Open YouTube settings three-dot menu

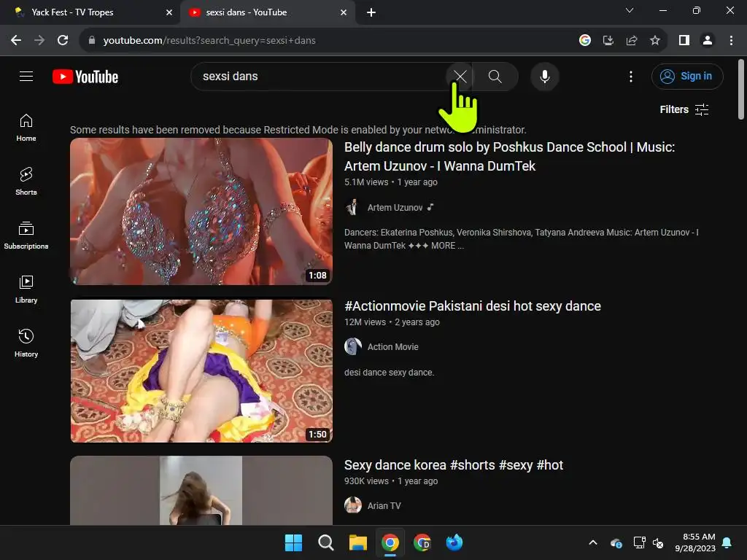[x=631, y=76]
